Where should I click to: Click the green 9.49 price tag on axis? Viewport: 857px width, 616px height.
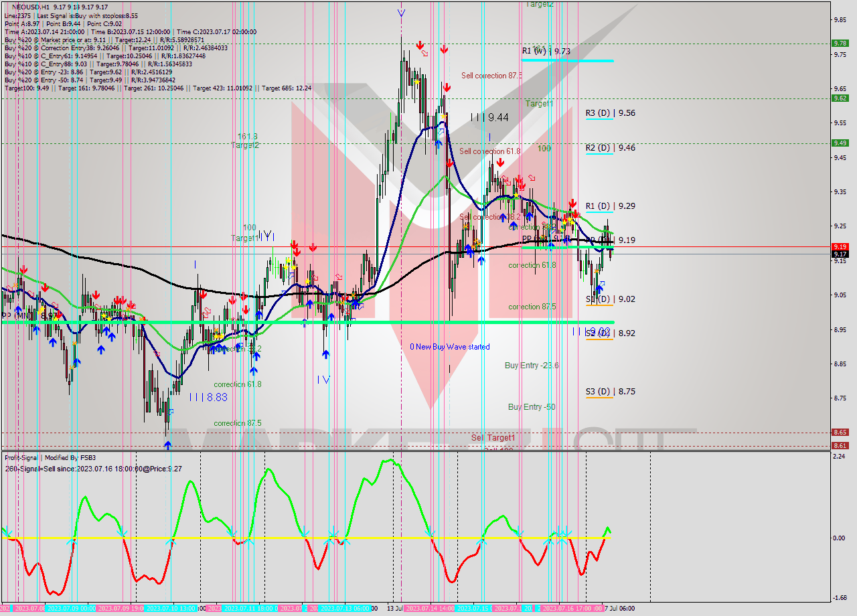(x=840, y=143)
